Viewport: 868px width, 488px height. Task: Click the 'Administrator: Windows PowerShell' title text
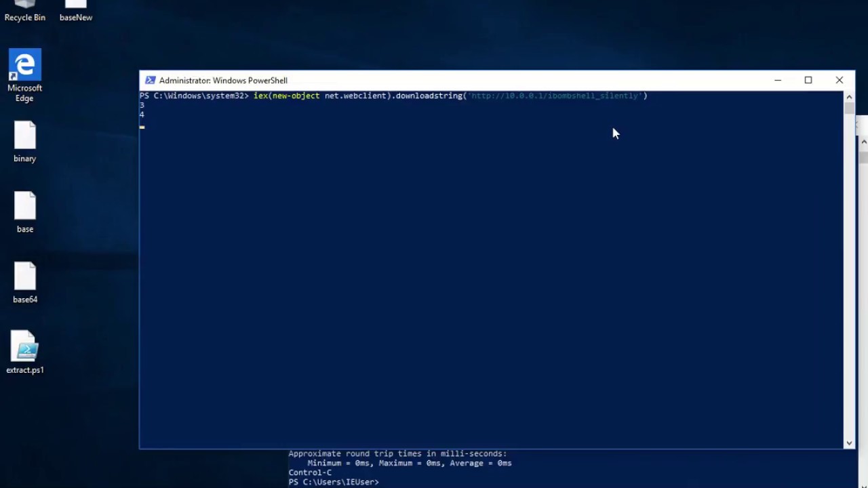[223, 80]
